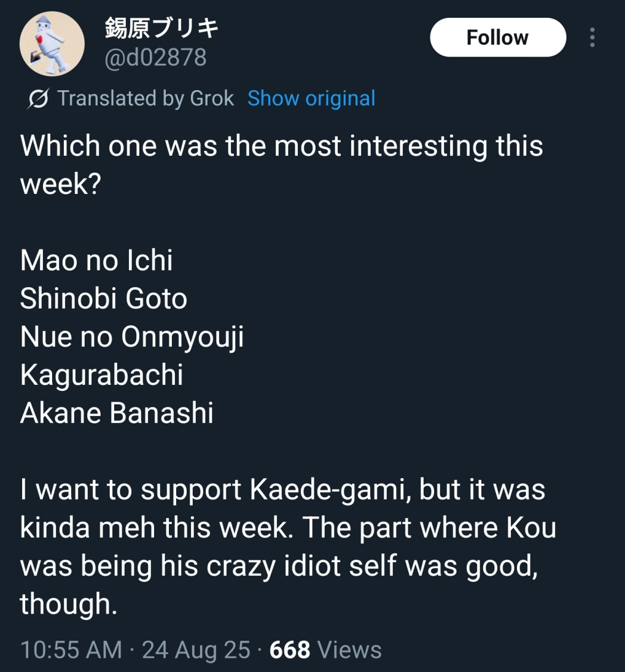Select the Akane Banashi line
The height and width of the screenshot is (672, 625).
[x=117, y=413]
